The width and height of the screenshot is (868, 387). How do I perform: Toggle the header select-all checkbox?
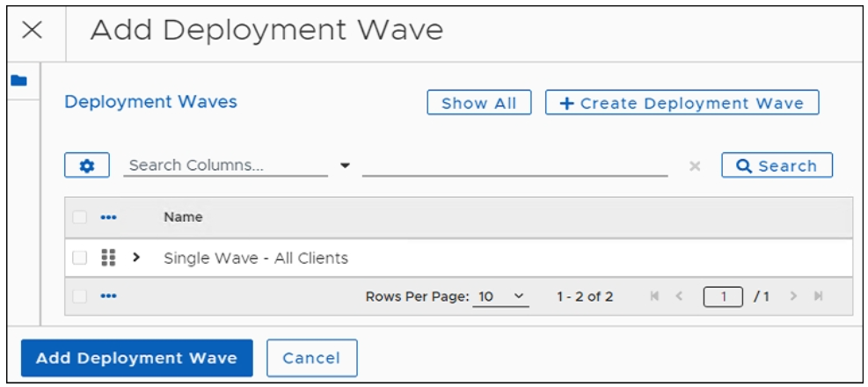coord(80,217)
